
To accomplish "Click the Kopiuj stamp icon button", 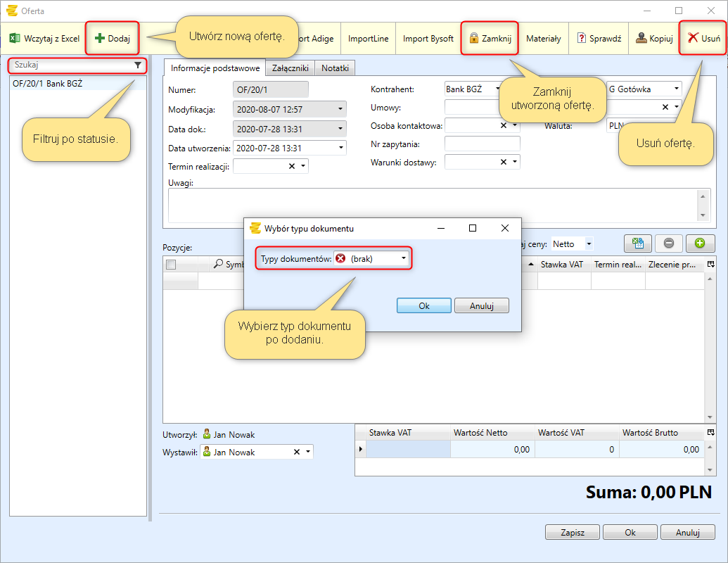I will [x=654, y=39].
